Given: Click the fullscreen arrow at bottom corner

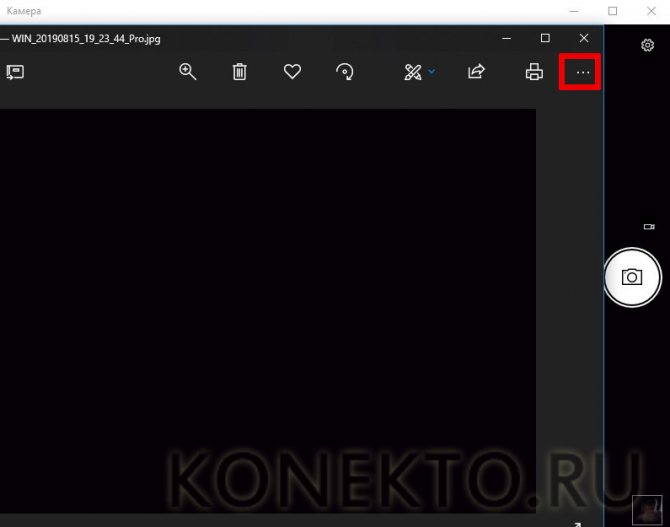Looking at the screenshot, I should coord(577,524).
